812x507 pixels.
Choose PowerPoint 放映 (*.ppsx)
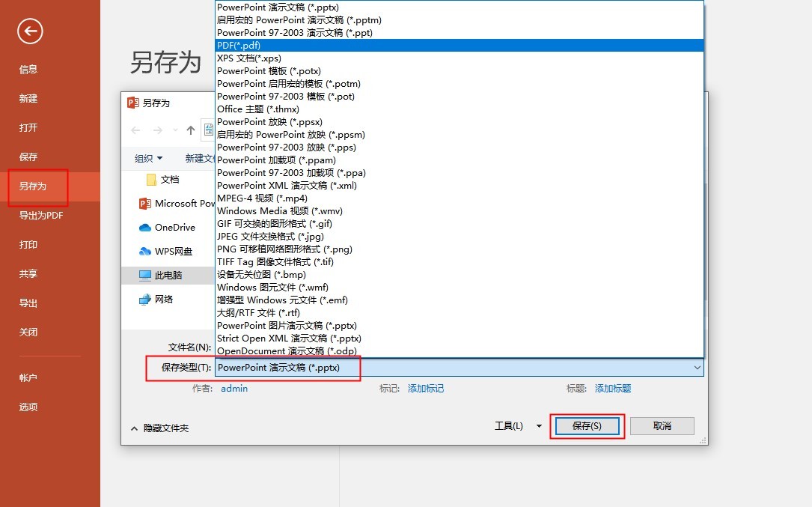460,122
